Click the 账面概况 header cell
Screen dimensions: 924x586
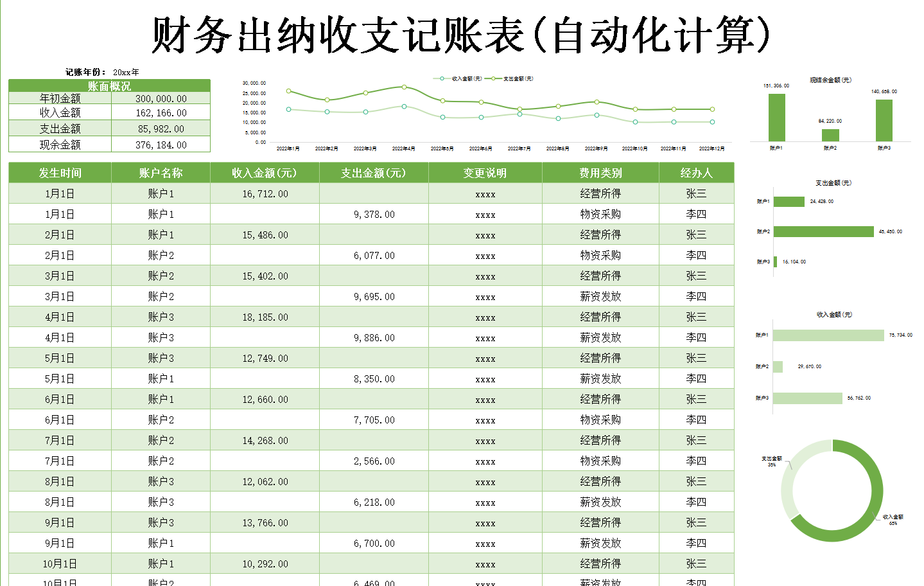[x=109, y=85]
